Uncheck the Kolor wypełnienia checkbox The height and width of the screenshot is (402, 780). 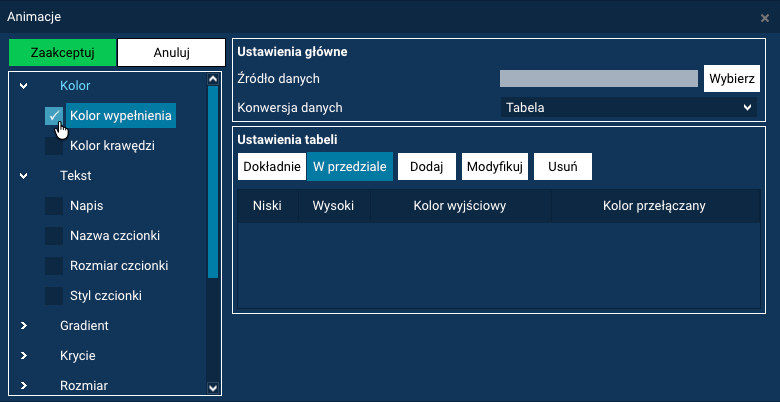coord(55,116)
